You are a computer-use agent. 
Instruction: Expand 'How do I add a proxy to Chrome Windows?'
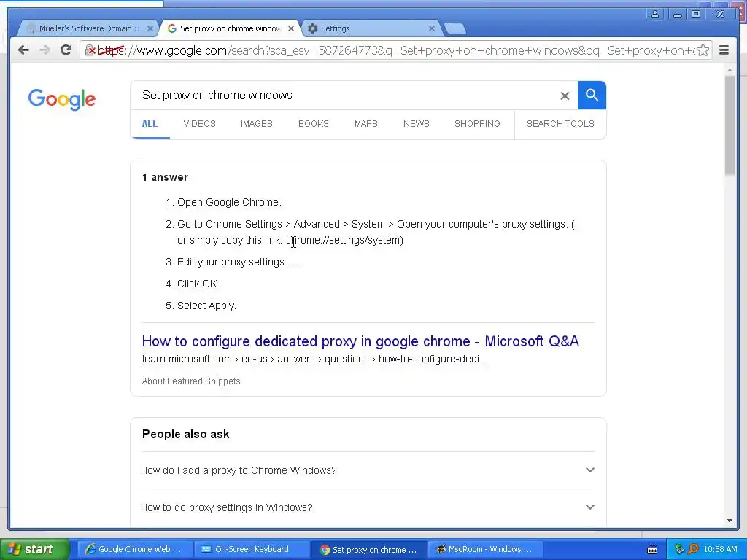pyautogui.click(x=368, y=470)
